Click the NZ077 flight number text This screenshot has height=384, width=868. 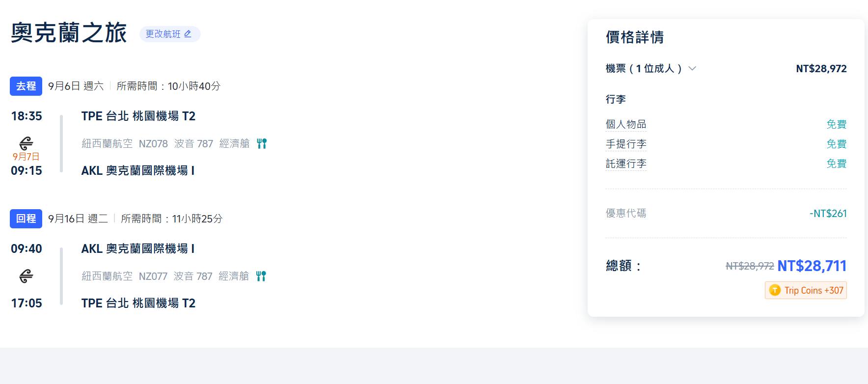[x=153, y=276]
